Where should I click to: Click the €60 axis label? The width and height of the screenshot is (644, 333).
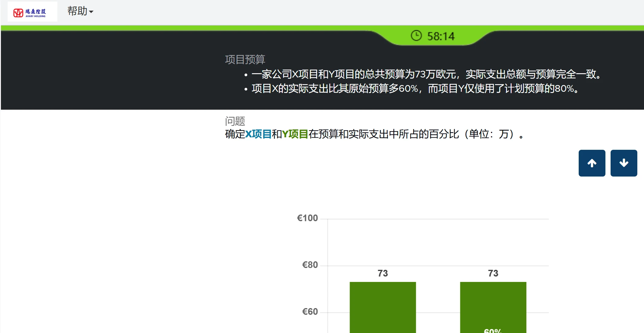tap(310, 312)
